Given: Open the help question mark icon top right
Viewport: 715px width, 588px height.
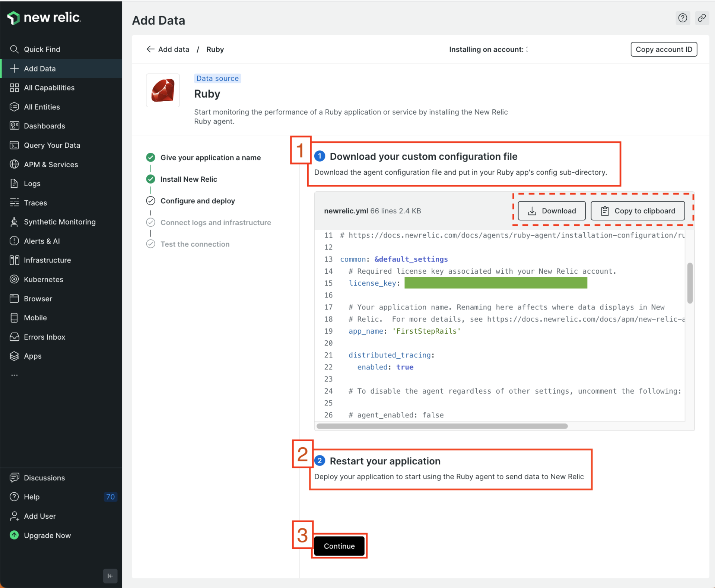Looking at the screenshot, I should [682, 18].
